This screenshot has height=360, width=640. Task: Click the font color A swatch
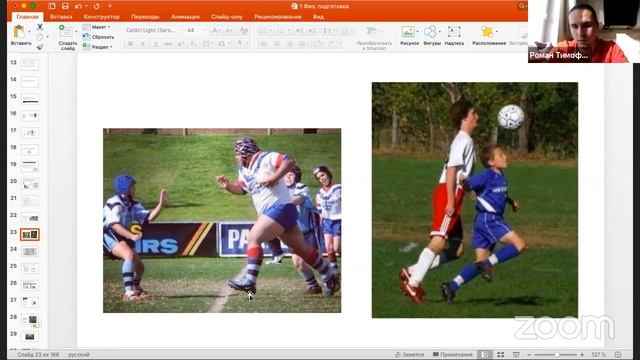tap(240, 43)
